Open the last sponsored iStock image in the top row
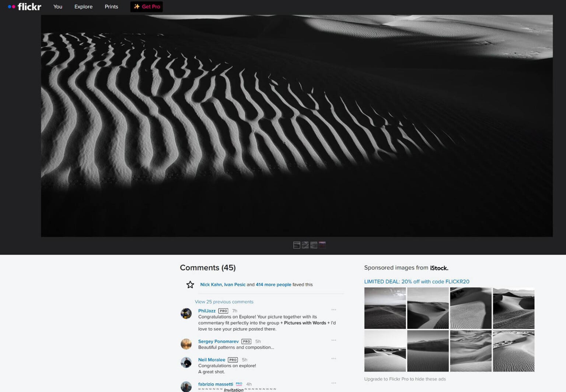Image resolution: width=566 pixels, height=392 pixels. (x=514, y=308)
